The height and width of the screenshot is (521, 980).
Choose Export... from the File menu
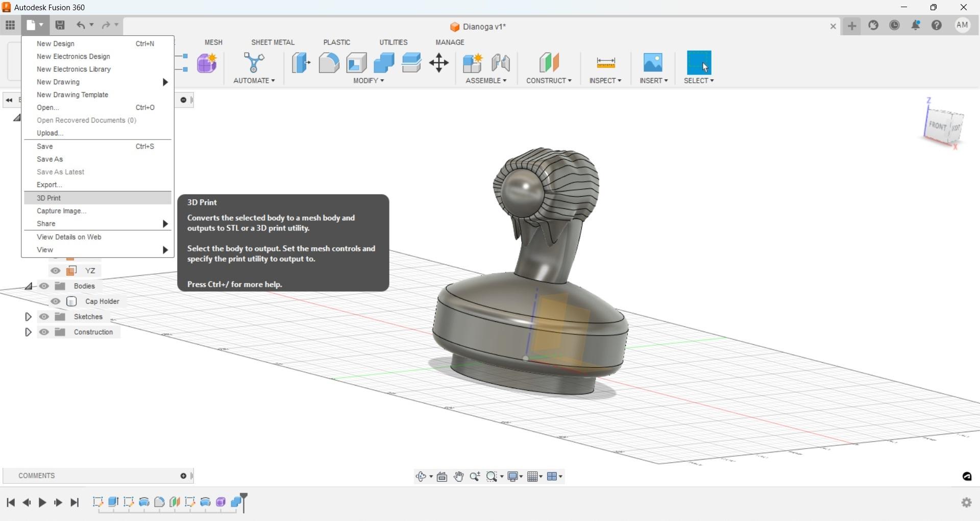tap(97, 185)
